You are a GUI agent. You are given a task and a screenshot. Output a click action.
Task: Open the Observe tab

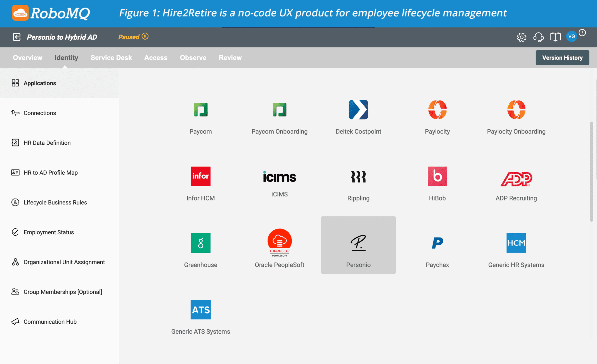coord(193,58)
